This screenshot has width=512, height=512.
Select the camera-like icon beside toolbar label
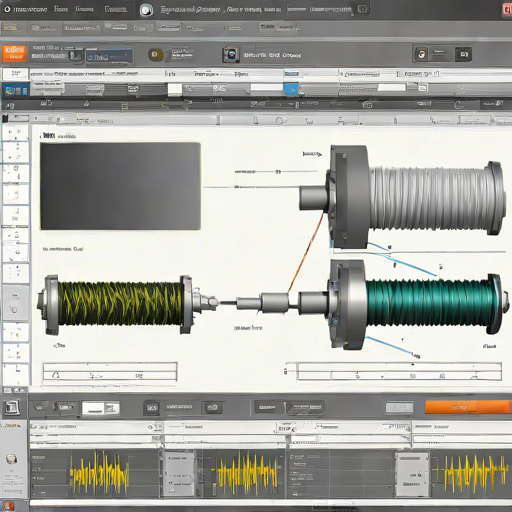click(231, 55)
